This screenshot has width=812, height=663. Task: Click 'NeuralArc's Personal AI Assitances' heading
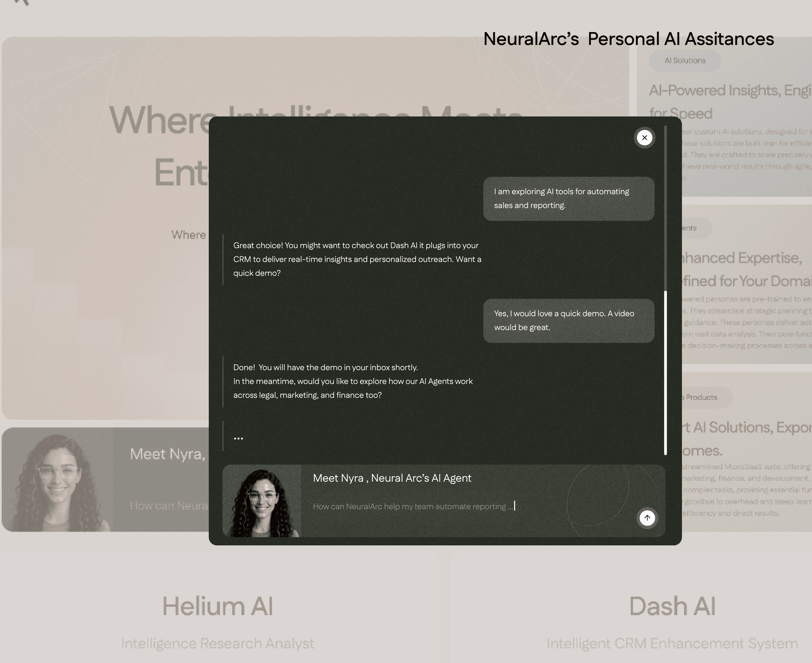[628, 39]
